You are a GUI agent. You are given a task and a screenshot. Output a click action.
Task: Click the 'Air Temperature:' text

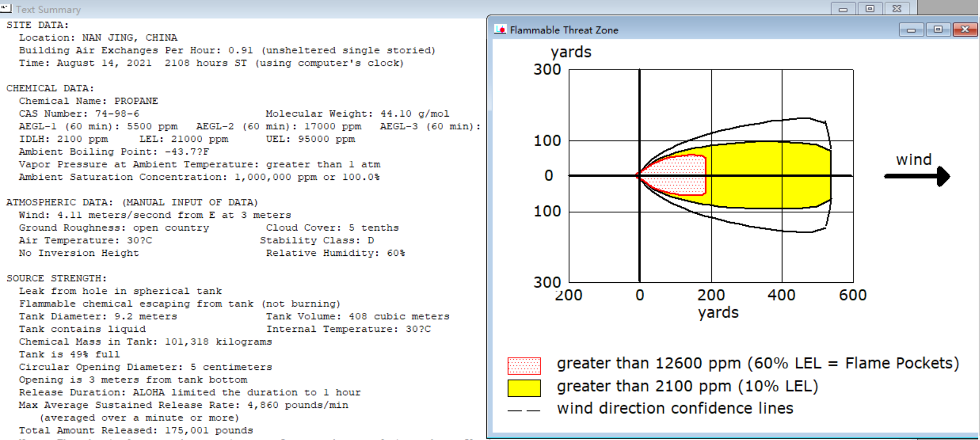click(86, 240)
